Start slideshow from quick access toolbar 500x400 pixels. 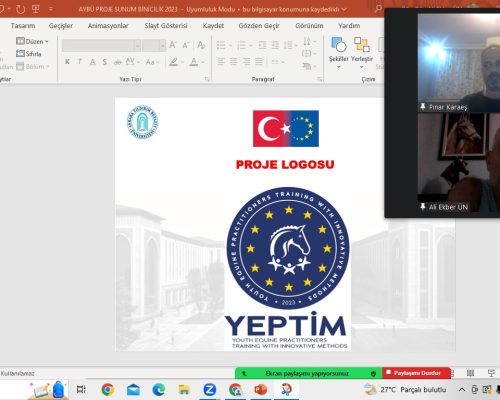point(36,9)
